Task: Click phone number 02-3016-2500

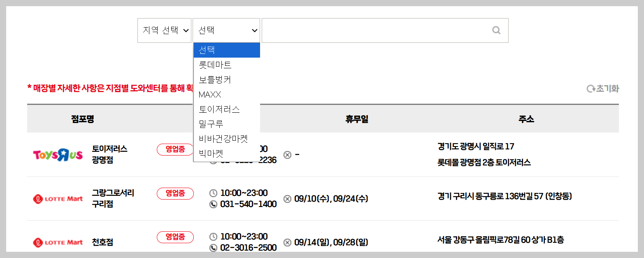Action: point(249,248)
